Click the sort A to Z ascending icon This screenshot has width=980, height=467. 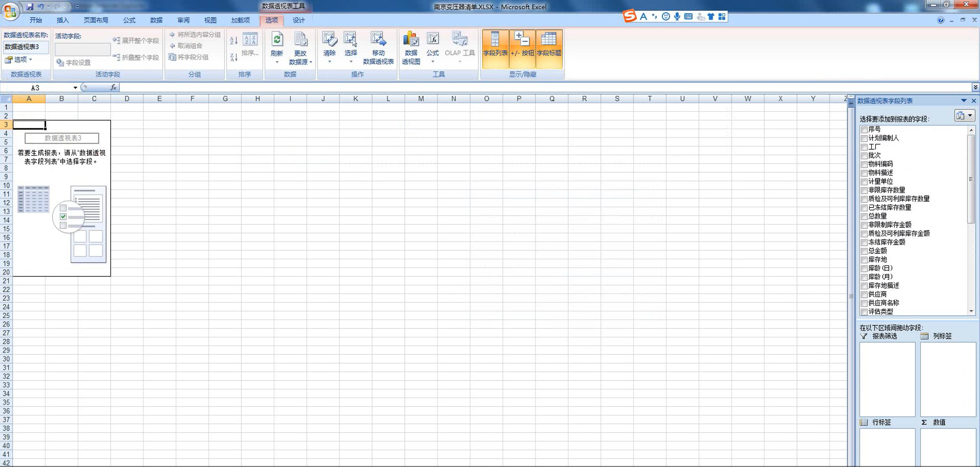tap(234, 40)
